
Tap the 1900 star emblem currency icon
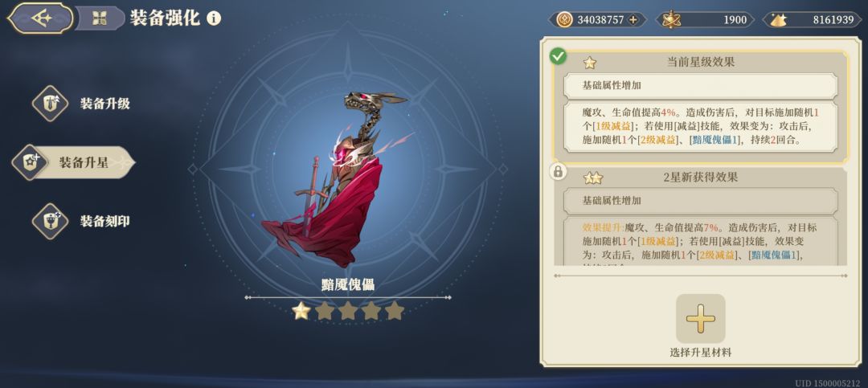tap(671, 20)
